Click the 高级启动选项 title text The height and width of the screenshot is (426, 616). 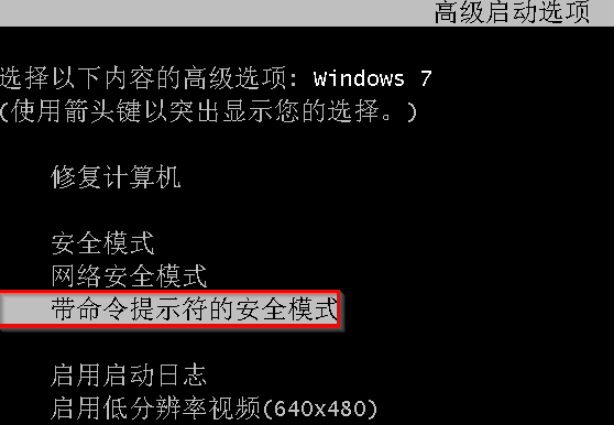point(512,13)
